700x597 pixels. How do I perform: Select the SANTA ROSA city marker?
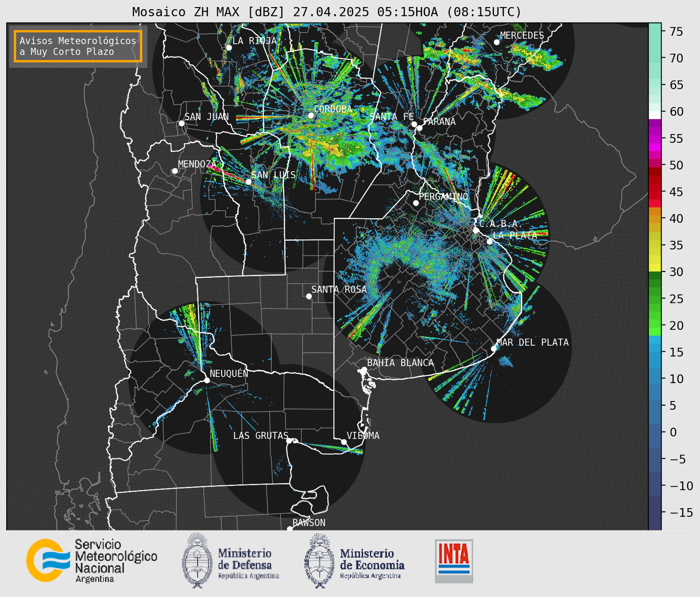309,296
